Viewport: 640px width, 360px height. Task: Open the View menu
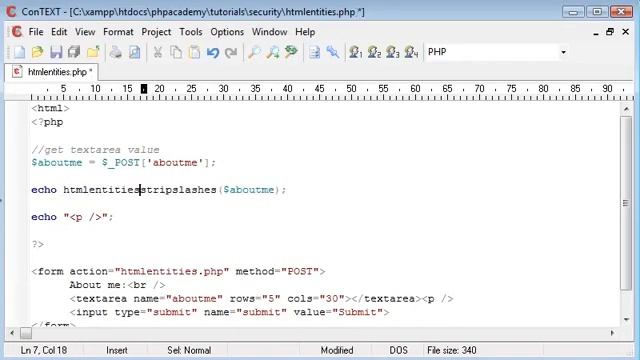click(85, 32)
